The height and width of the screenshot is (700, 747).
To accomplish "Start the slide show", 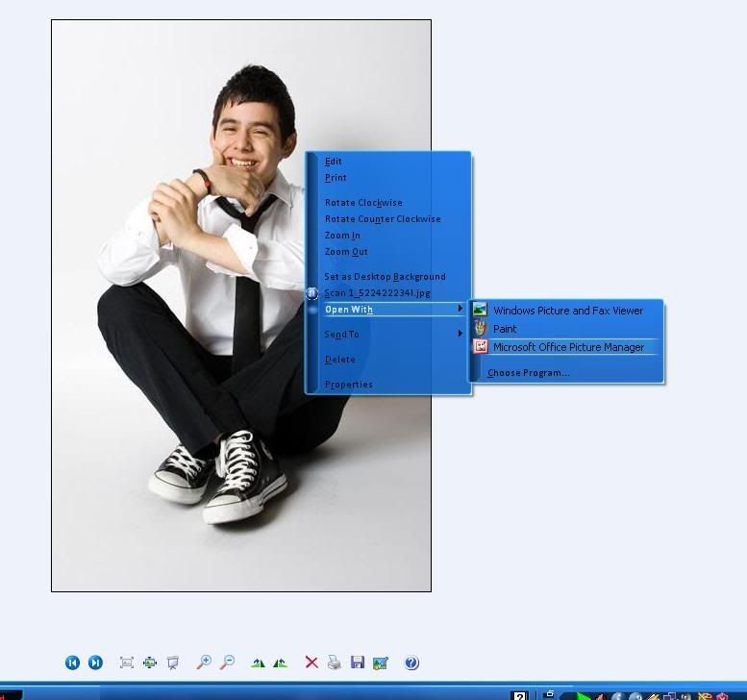I will click(173, 662).
